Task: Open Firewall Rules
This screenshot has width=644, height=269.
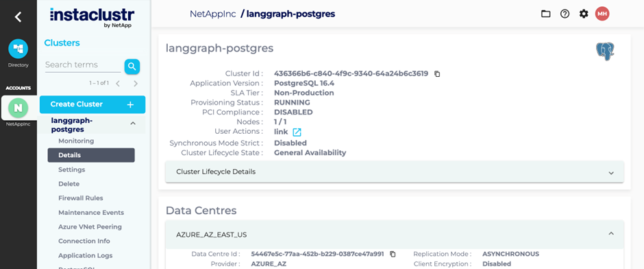Action: click(x=81, y=198)
